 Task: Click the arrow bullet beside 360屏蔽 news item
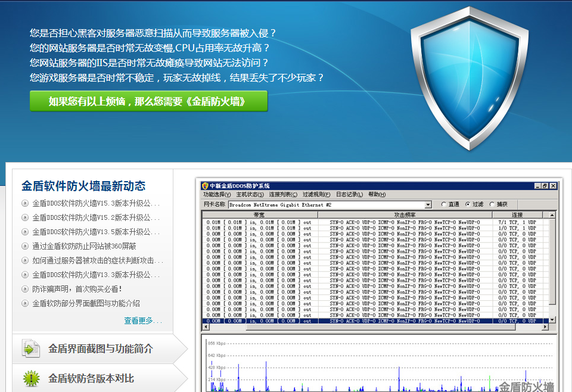point(25,245)
